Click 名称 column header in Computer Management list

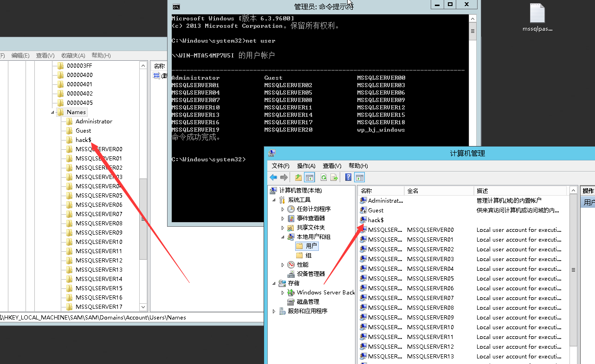click(x=381, y=191)
